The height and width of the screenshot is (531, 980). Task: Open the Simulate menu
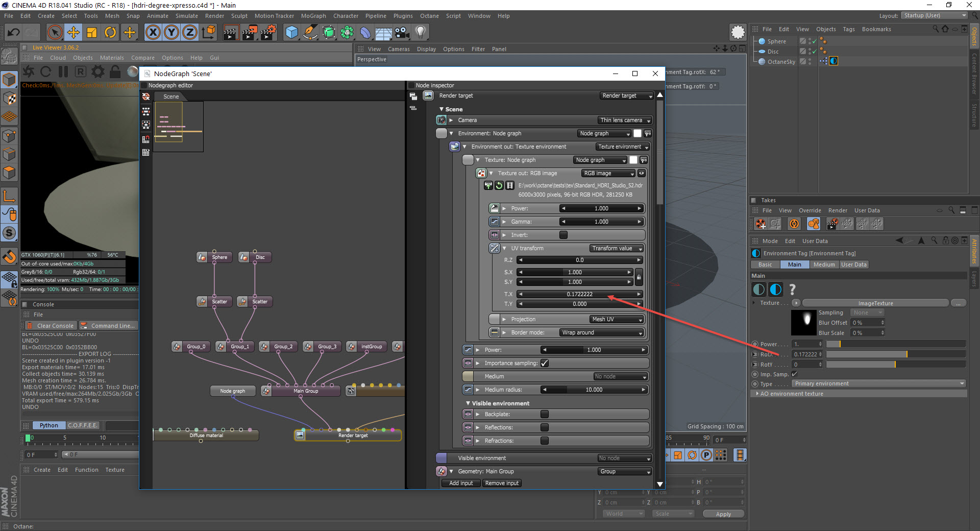(187, 16)
